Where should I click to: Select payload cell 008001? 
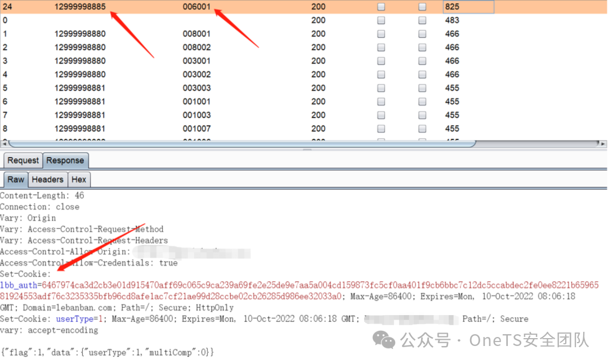pyautogui.click(x=196, y=34)
